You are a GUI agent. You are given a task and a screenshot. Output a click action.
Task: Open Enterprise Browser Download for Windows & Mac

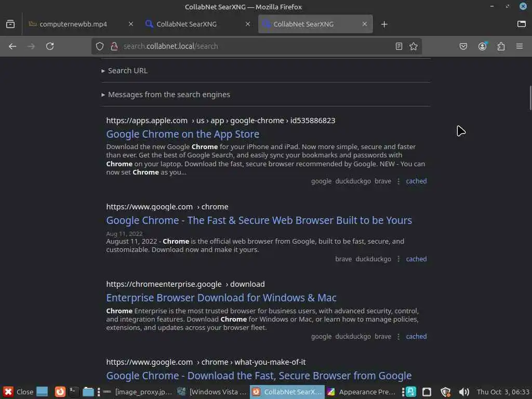click(221, 298)
